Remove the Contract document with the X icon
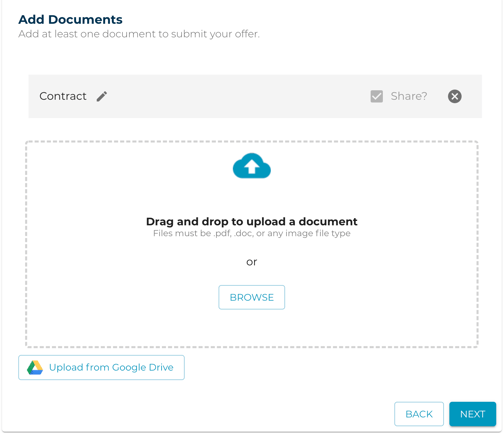Image resolution: width=503 pixels, height=433 pixels. (x=454, y=96)
